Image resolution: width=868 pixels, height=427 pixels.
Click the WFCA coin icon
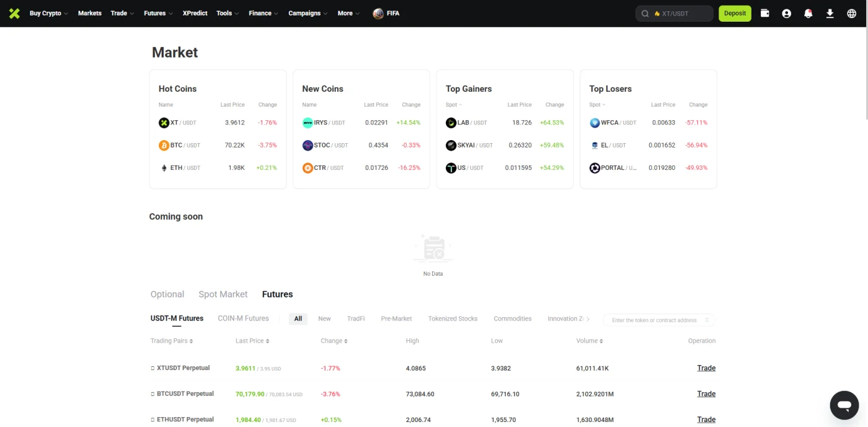coord(595,123)
